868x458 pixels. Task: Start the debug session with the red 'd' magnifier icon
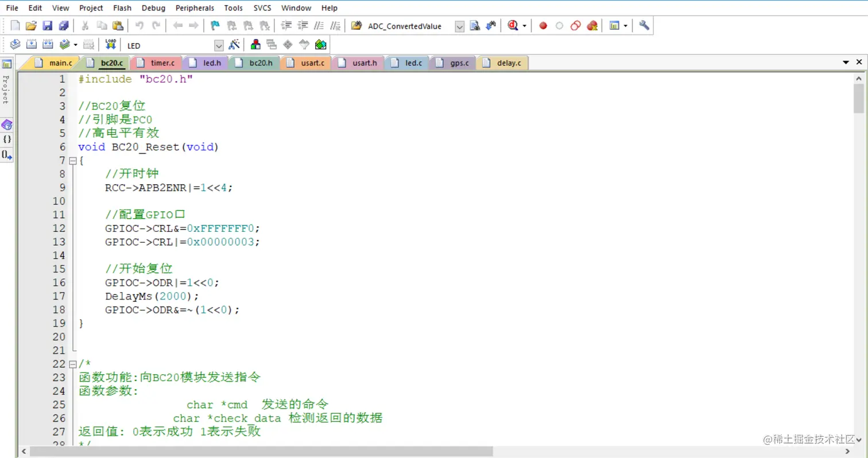click(x=513, y=26)
